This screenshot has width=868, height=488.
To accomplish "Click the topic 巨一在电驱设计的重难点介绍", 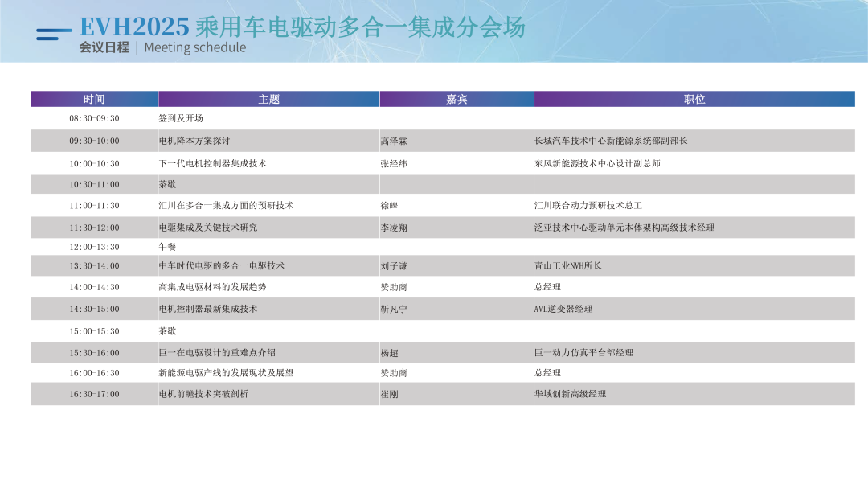I will pos(217,353).
